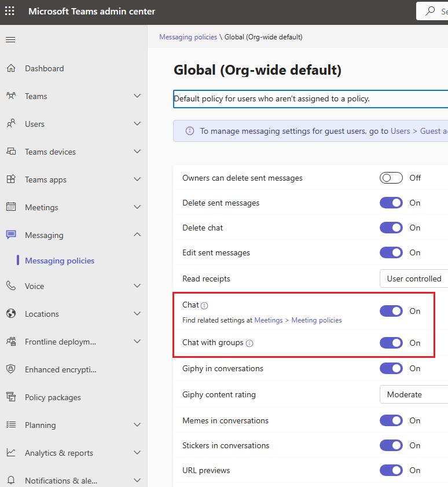Open the Meeting policies link
Image resolution: width=448 pixels, height=487 pixels.
pos(317,320)
